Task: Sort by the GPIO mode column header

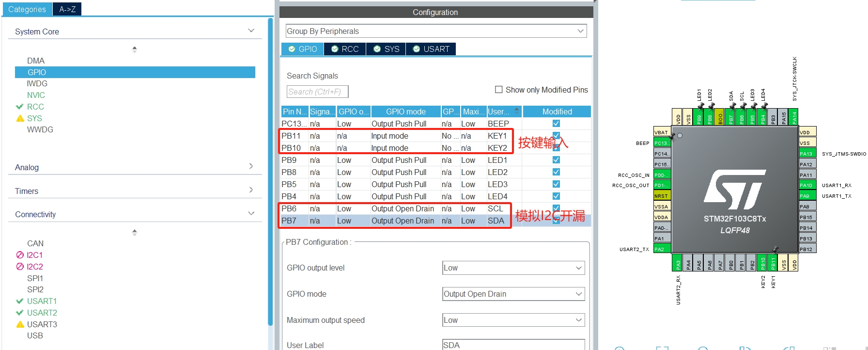Action: 406,111
